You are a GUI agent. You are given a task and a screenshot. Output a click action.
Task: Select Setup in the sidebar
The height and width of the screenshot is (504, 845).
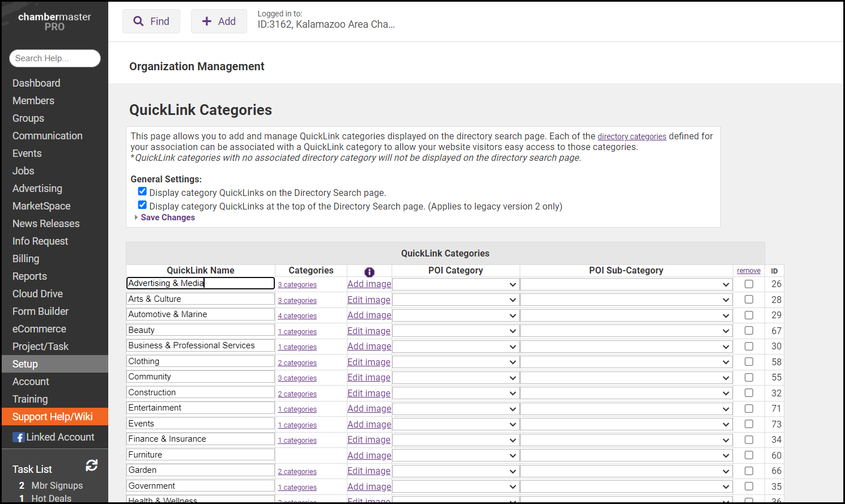click(55, 364)
